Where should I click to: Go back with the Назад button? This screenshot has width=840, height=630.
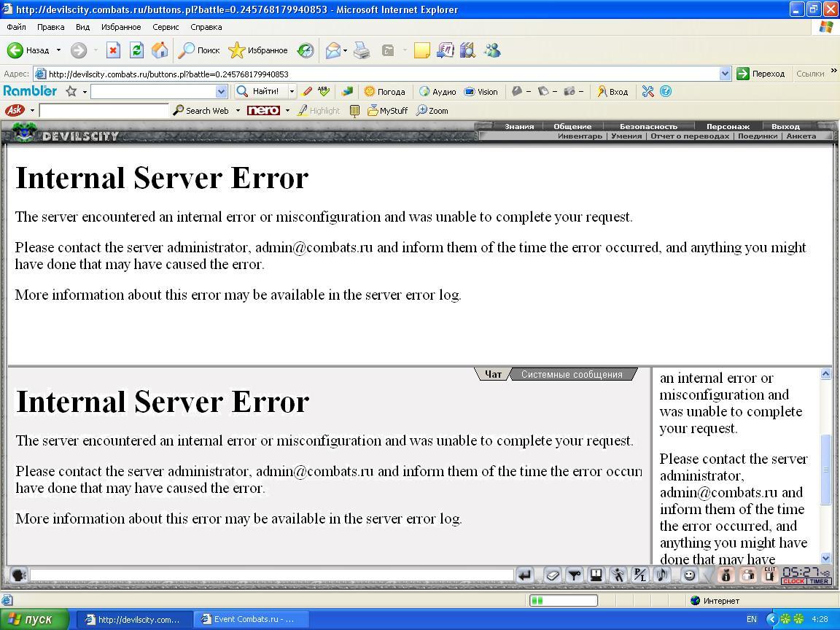point(28,50)
